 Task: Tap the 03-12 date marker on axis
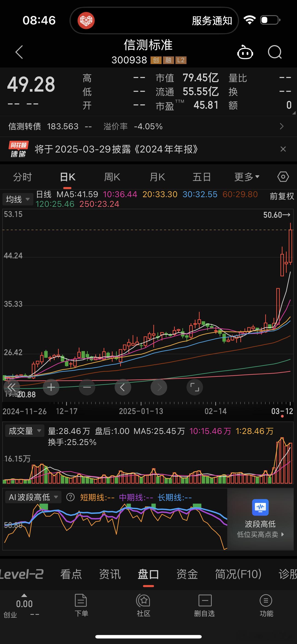tap(282, 411)
